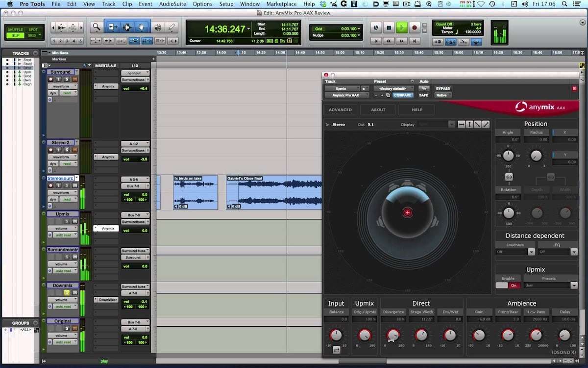Open the AudioSuite menu
The width and height of the screenshot is (588, 368).
pos(173,4)
